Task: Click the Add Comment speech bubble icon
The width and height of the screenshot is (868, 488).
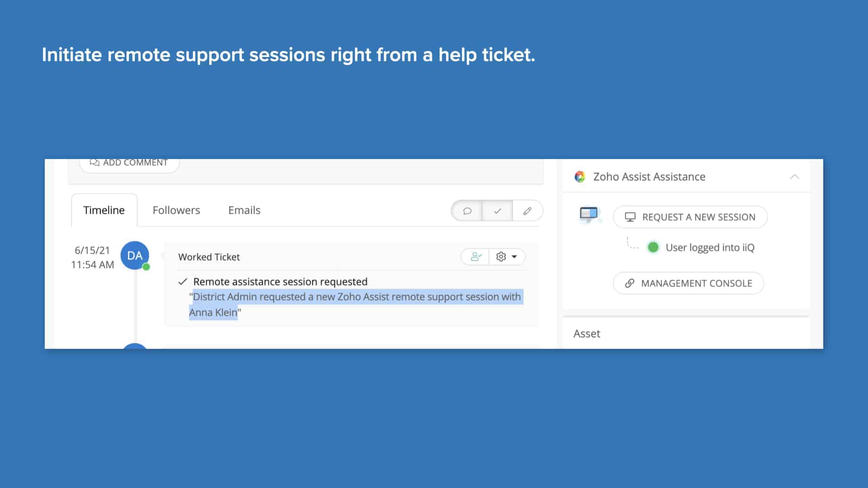Action: click(94, 162)
